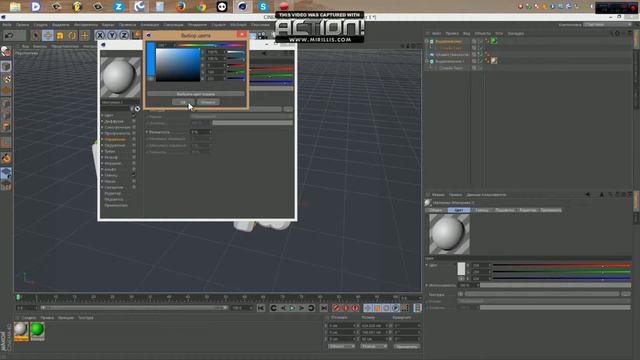This screenshot has height=360, width=640.
Task: Toggle the autokeying red circle button
Action: pyautogui.click(x=346, y=308)
